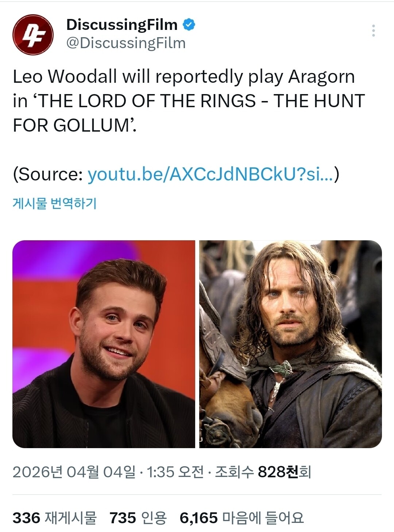Show the 336 재게시물 reposts list
The height and width of the screenshot is (532, 394).
tap(55, 518)
